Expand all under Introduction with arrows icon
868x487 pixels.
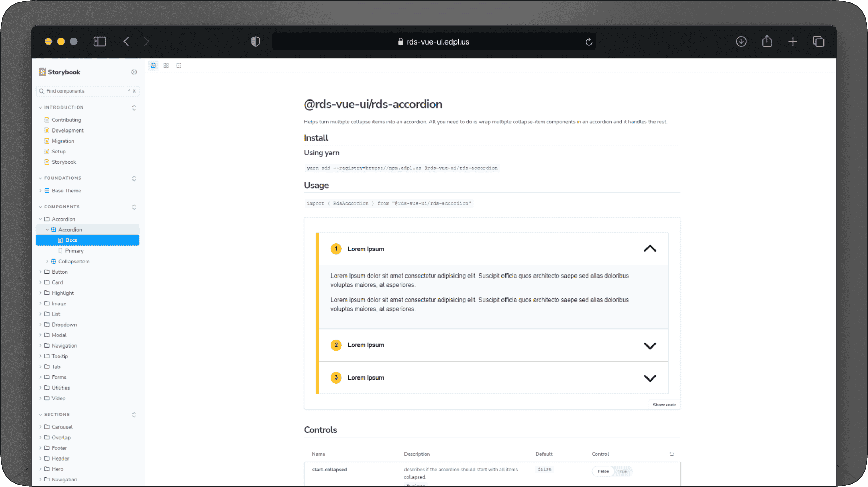[x=134, y=107]
